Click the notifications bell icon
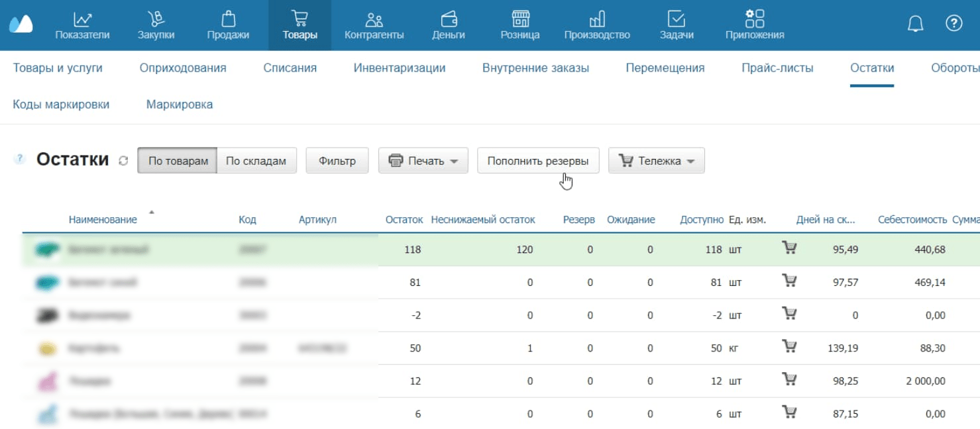 [915, 24]
